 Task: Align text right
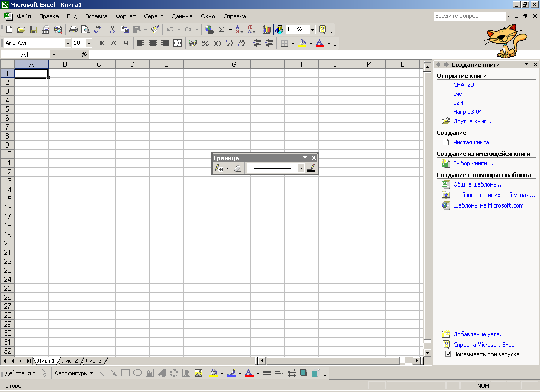point(165,43)
